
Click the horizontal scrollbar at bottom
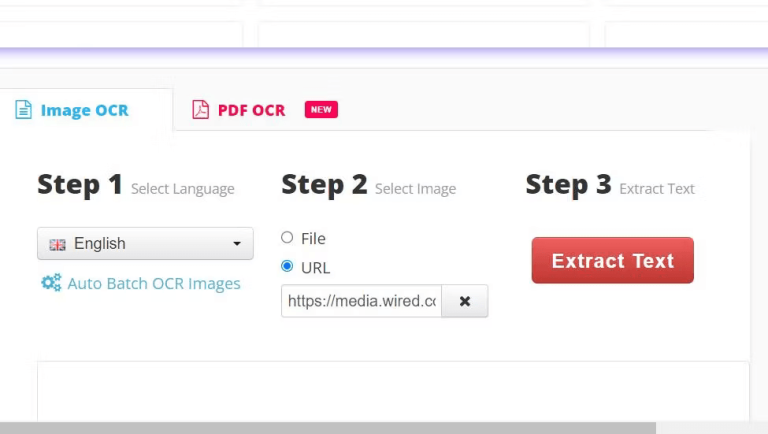click(x=328, y=428)
